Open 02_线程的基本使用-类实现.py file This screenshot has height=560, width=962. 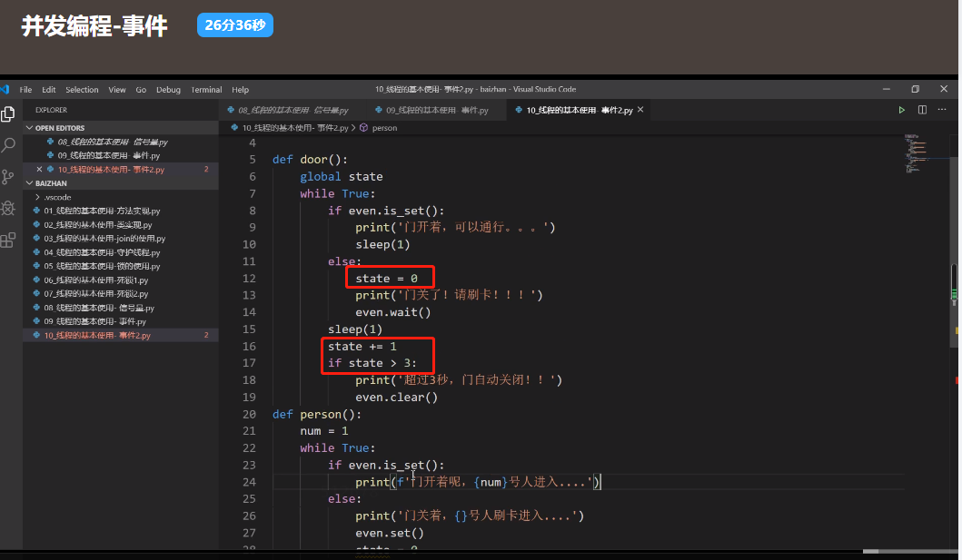(x=121, y=225)
